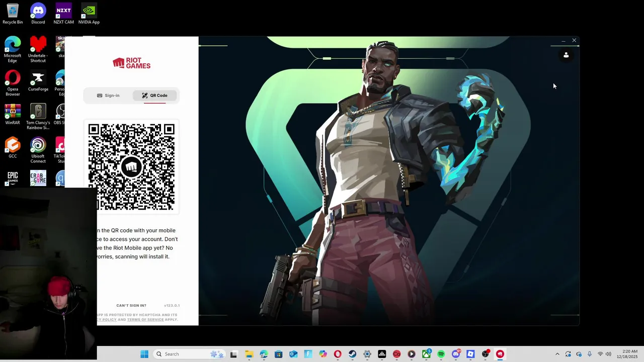Screen dimensions: 644x362
Task: Open Steam from the taskbar
Action: click(352, 354)
